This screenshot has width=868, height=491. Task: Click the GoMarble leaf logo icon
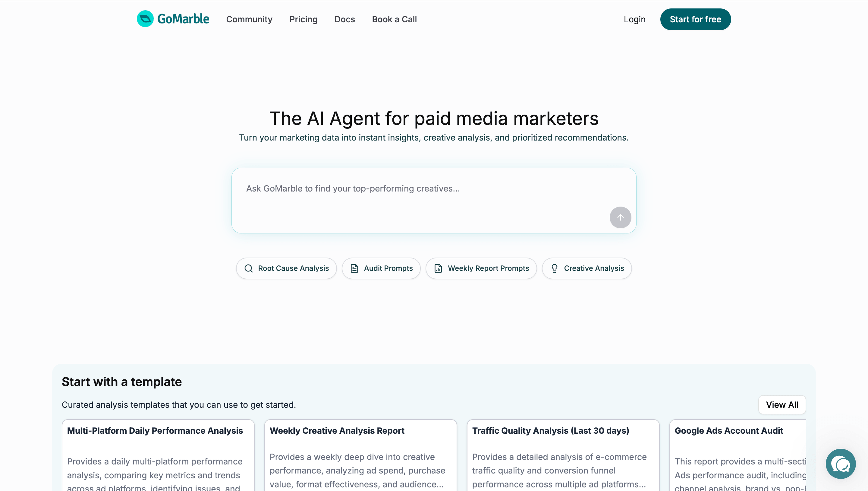tap(145, 19)
